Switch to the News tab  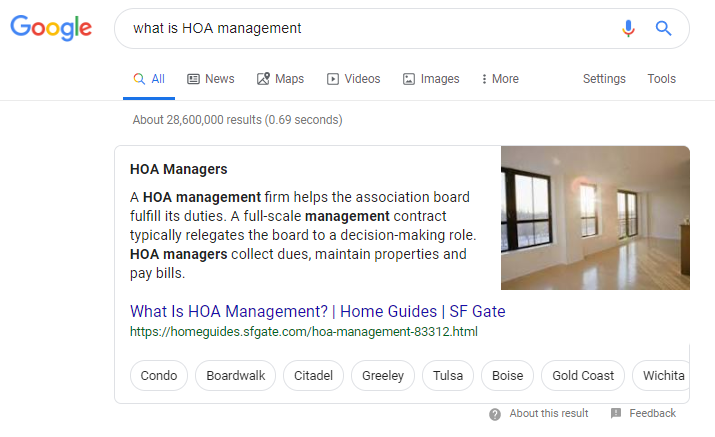point(211,79)
